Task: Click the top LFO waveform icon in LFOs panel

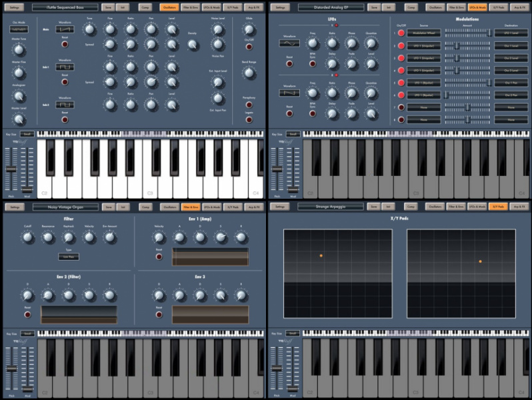Action: [x=289, y=43]
